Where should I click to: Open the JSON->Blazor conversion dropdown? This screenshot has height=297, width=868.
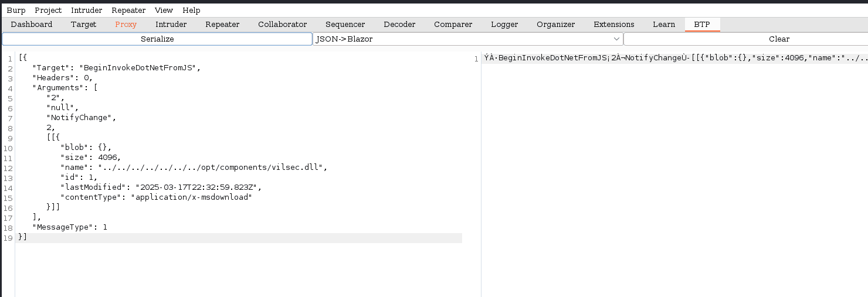[468, 39]
